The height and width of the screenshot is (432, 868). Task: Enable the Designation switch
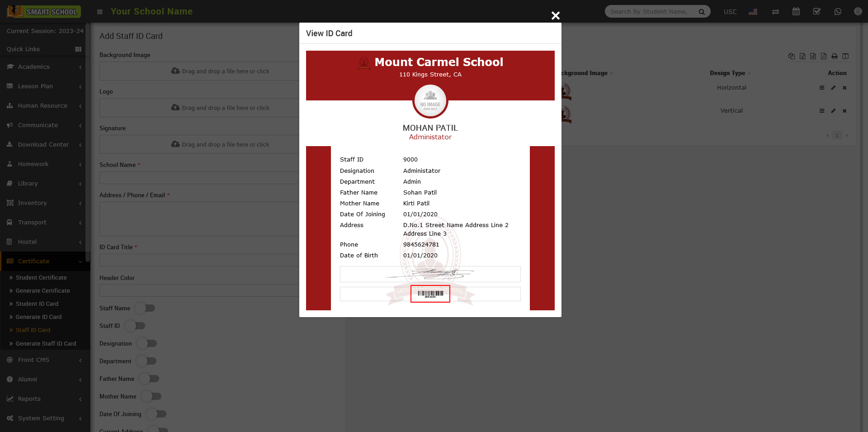click(147, 343)
